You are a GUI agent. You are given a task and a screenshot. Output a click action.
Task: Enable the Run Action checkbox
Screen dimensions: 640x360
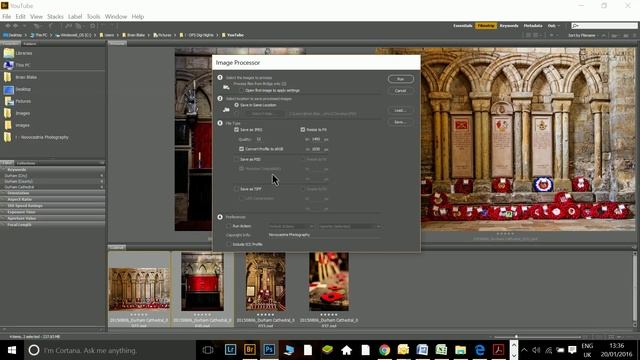click(229, 226)
